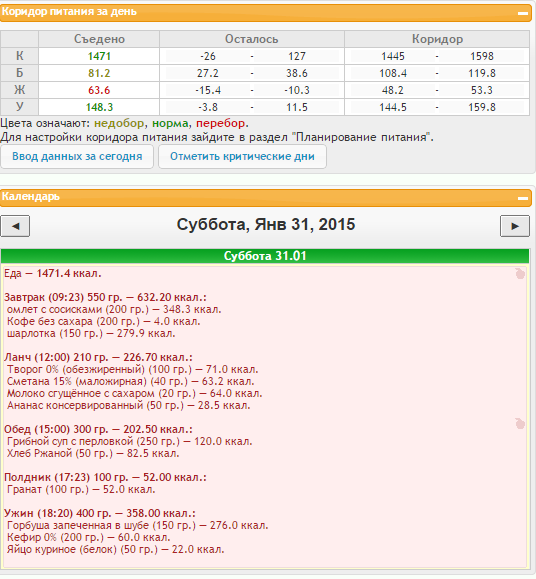Click Отметить критические дни button
Viewport: 536px width, 579px height.
tap(242, 157)
